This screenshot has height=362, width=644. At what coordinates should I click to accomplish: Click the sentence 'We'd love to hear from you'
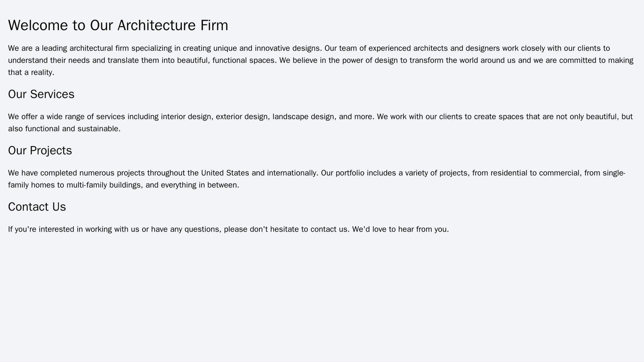(x=399, y=229)
